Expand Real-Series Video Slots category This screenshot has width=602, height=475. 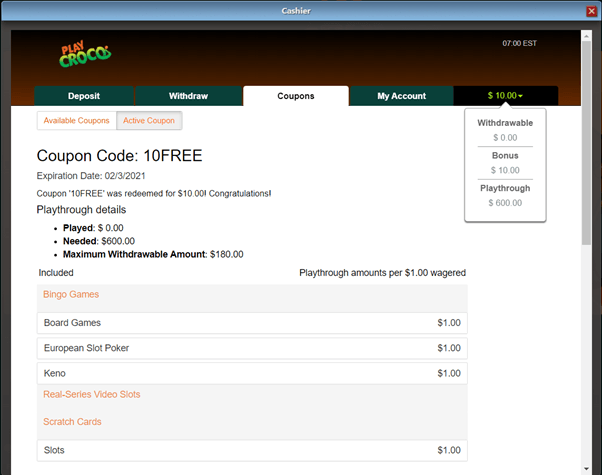[91, 394]
